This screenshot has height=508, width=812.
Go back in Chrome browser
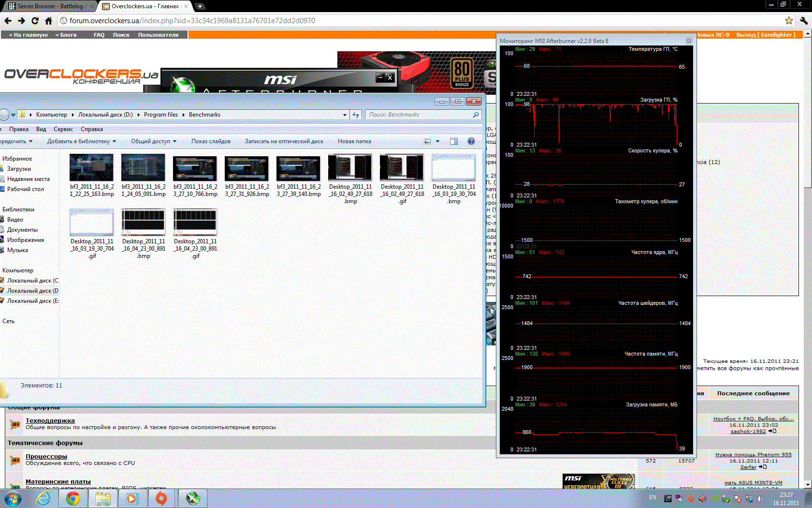(8, 21)
